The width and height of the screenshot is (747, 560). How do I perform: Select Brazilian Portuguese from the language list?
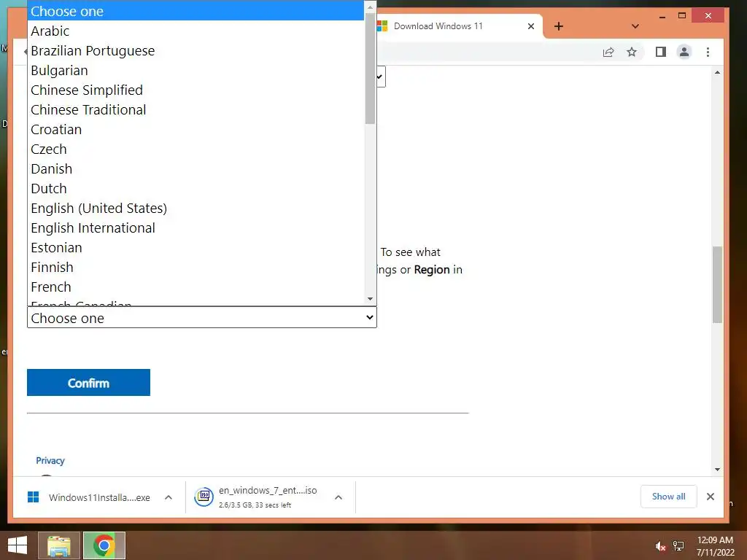tap(196, 50)
